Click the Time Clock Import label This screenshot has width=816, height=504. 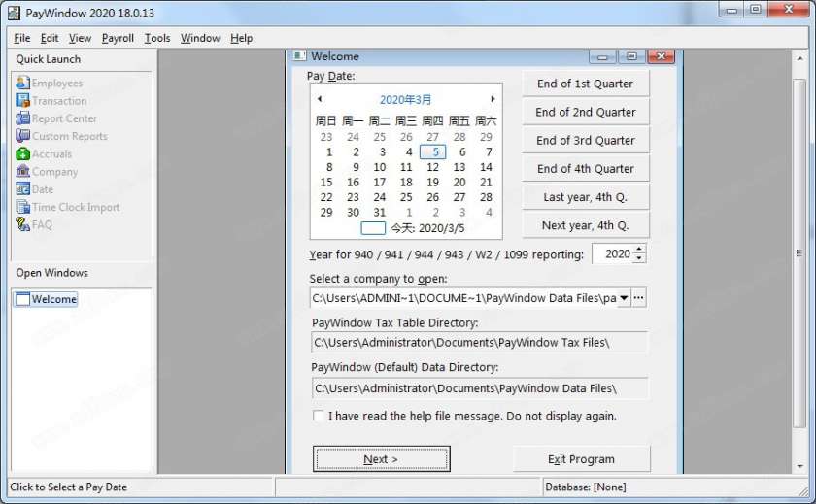coord(76,207)
